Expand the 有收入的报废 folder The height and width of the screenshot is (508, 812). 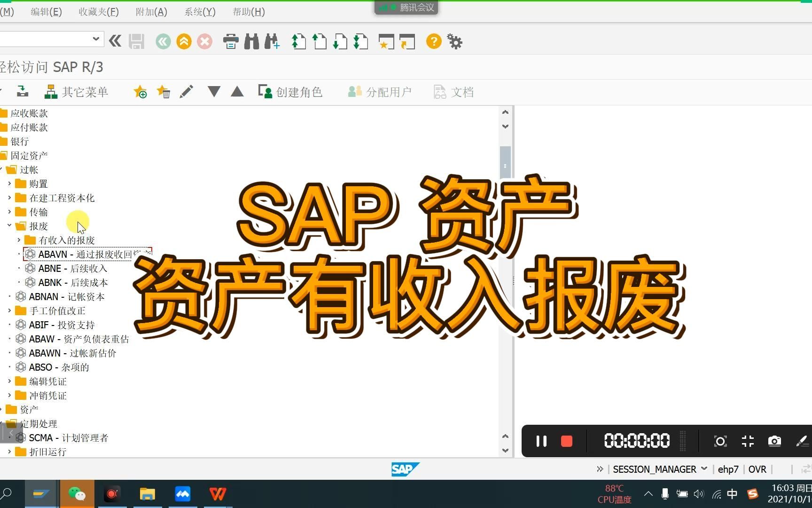coord(19,240)
